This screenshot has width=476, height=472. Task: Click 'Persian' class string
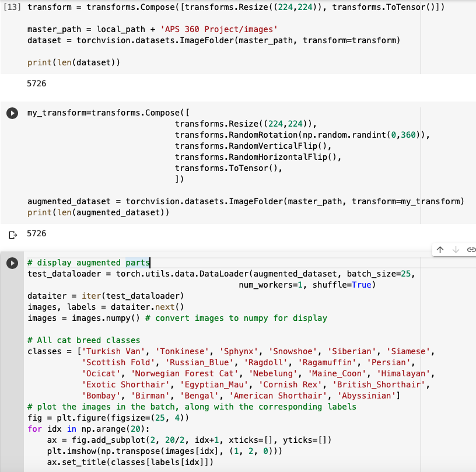pyautogui.click(x=388, y=362)
